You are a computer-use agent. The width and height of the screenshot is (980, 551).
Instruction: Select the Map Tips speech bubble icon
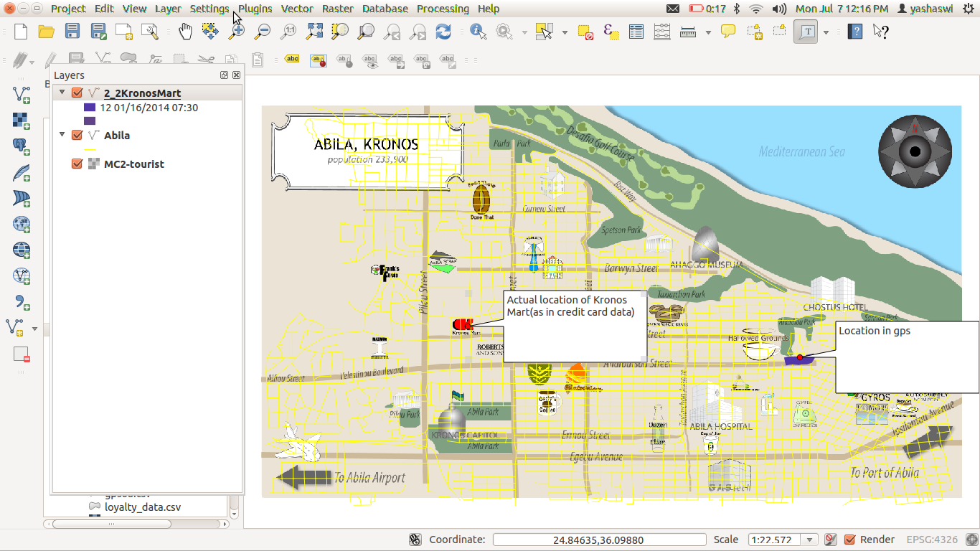click(x=728, y=32)
